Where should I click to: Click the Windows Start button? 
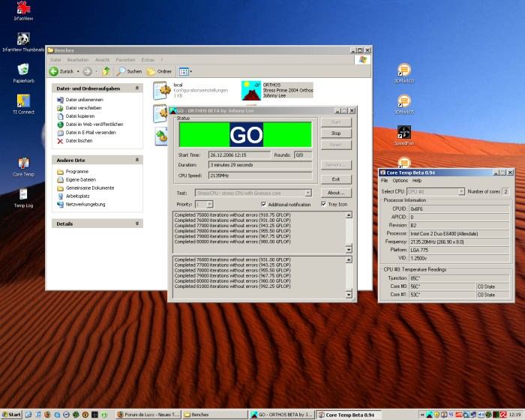coord(11,415)
